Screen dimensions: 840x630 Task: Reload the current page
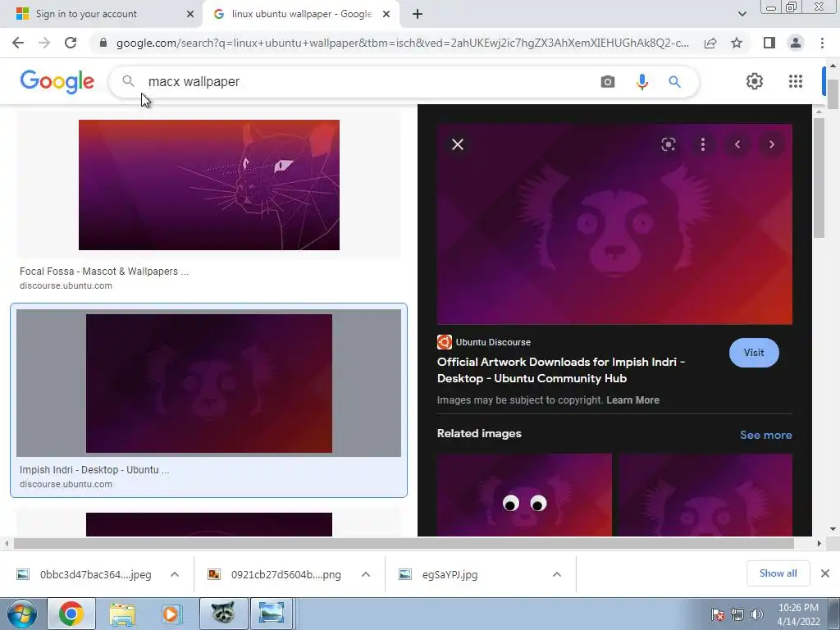pyautogui.click(x=71, y=43)
